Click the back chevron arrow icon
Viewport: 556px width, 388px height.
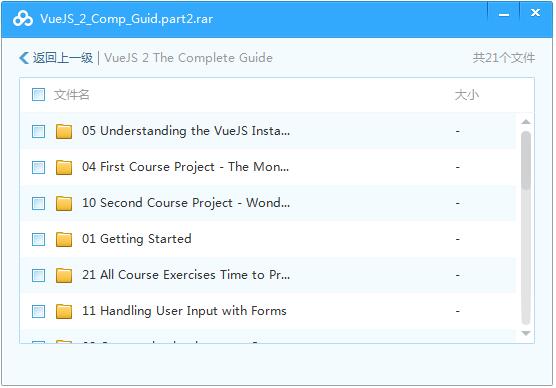[x=24, y=58]
